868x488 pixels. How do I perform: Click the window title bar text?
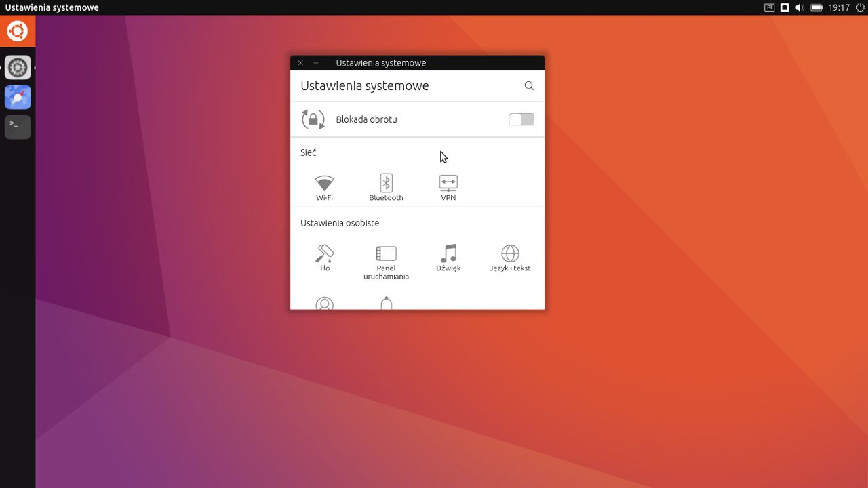click(381, 63)
